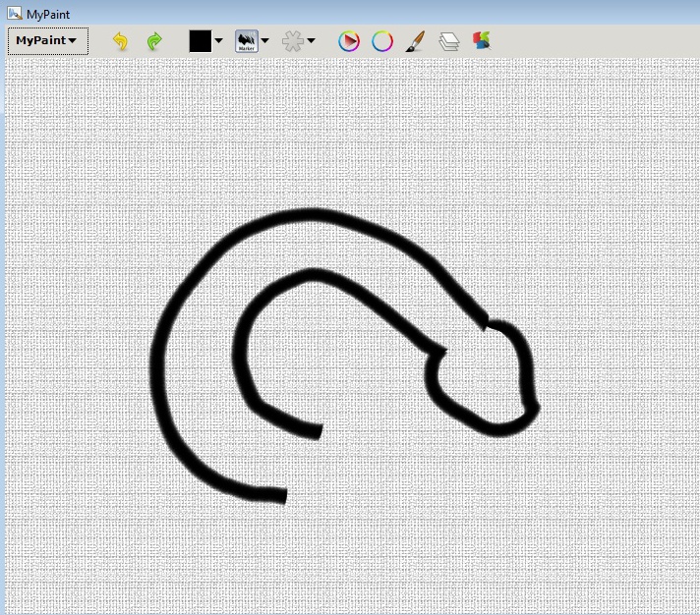Image resolution: width=700 pixels, height=615 pixels.
Task: Click the brush settings gear icon
Action: [x=293, y=41]
